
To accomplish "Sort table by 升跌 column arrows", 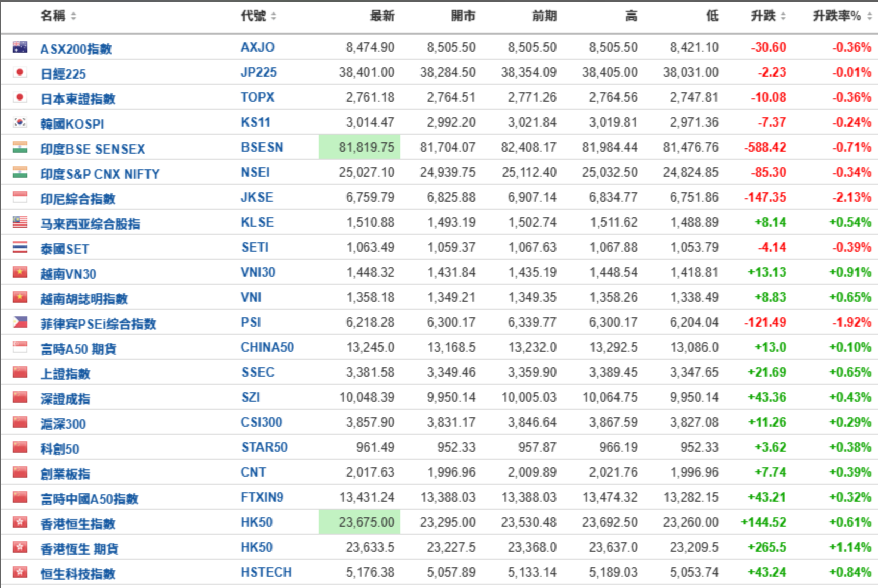I will point(783,17).
